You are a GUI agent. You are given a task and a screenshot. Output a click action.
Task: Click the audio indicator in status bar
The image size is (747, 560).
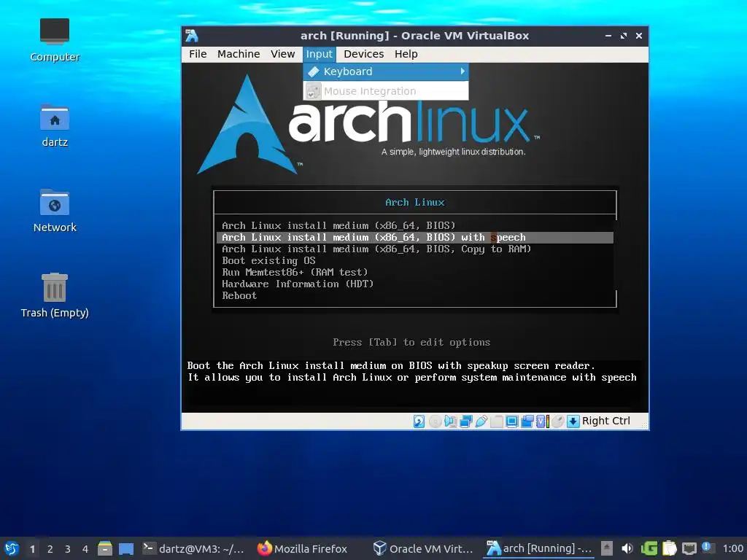(x=450, y=421)
